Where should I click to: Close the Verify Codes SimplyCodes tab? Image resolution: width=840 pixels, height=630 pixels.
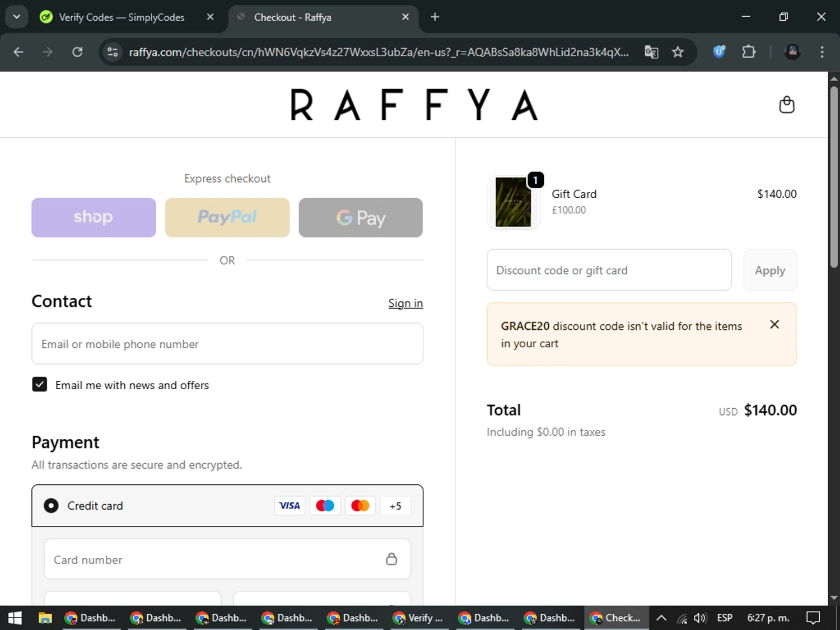(x=210, y=17)
